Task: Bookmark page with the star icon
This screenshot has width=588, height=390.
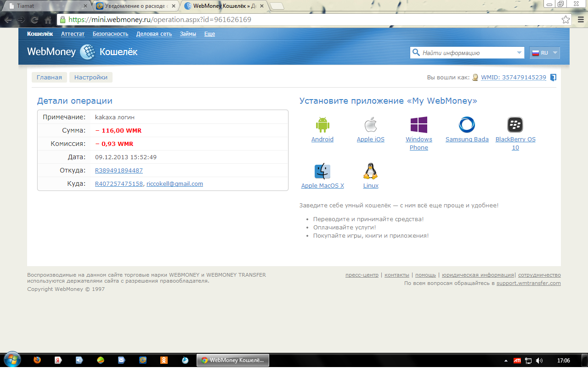Action: point(566,20)
